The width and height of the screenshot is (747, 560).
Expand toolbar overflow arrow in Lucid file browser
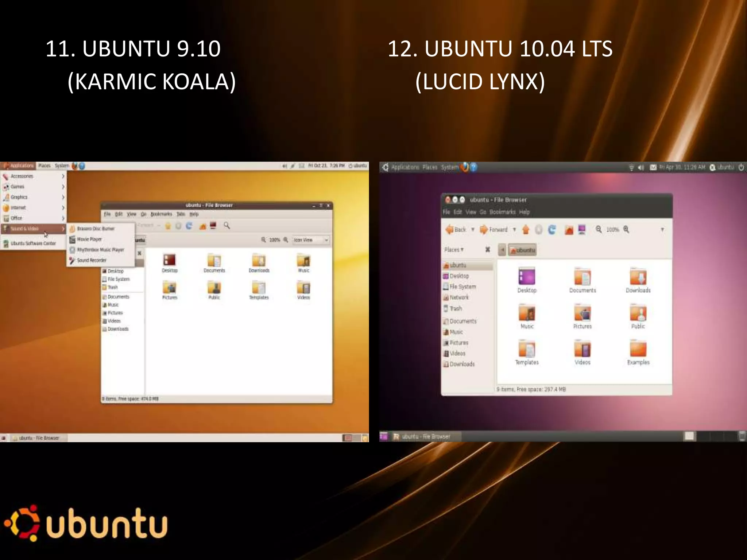(662, 229)
